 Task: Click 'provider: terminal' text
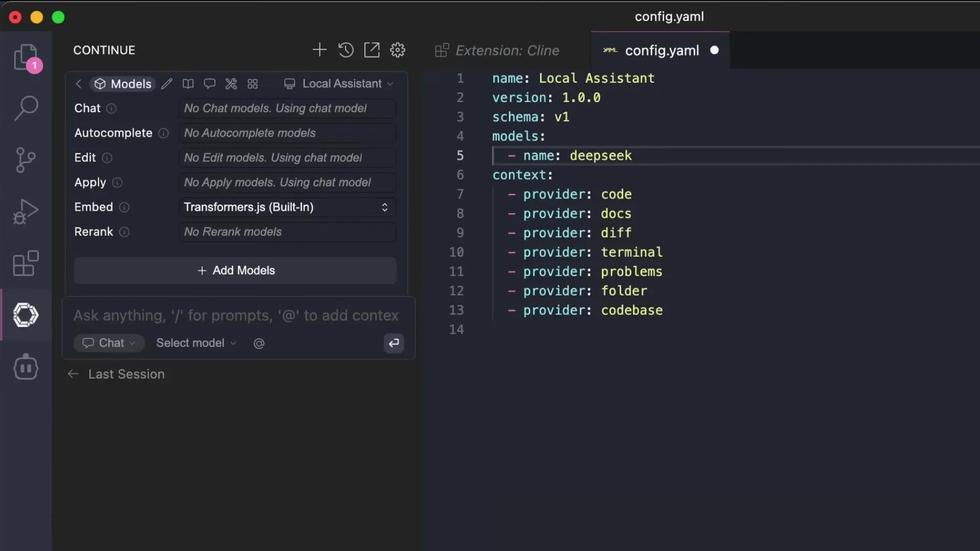[593, 252]
